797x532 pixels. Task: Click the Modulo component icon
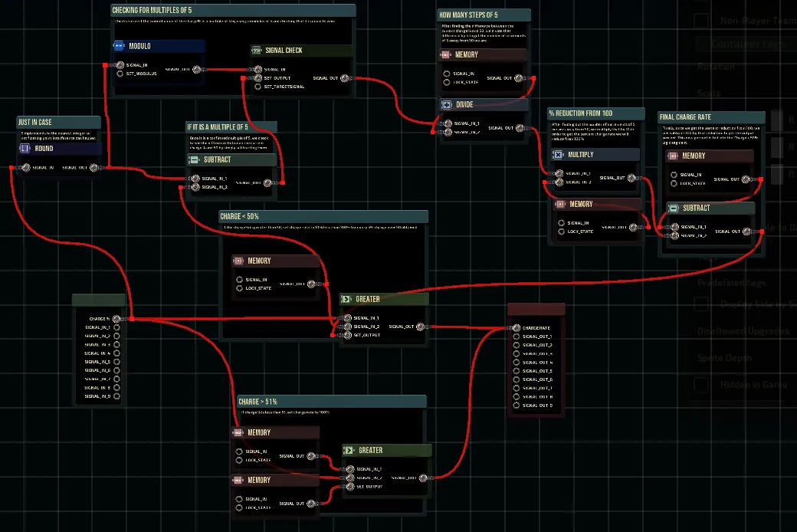point(120,46)
